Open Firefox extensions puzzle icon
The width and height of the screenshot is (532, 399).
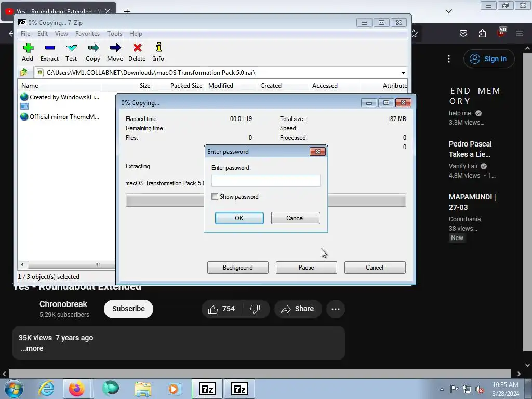tap(482, 33)
